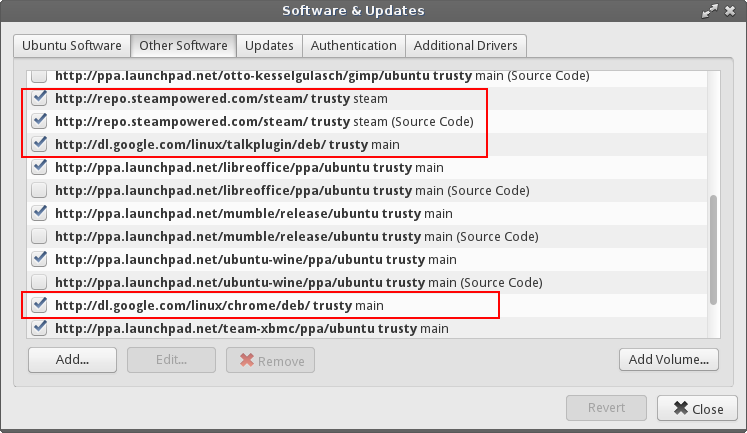Image resolution: width=747 pixels, height=433 pixels.
Task: Select libreoffice main (Source Code) row
Action: pyautogui.click(x=367, y=191)
